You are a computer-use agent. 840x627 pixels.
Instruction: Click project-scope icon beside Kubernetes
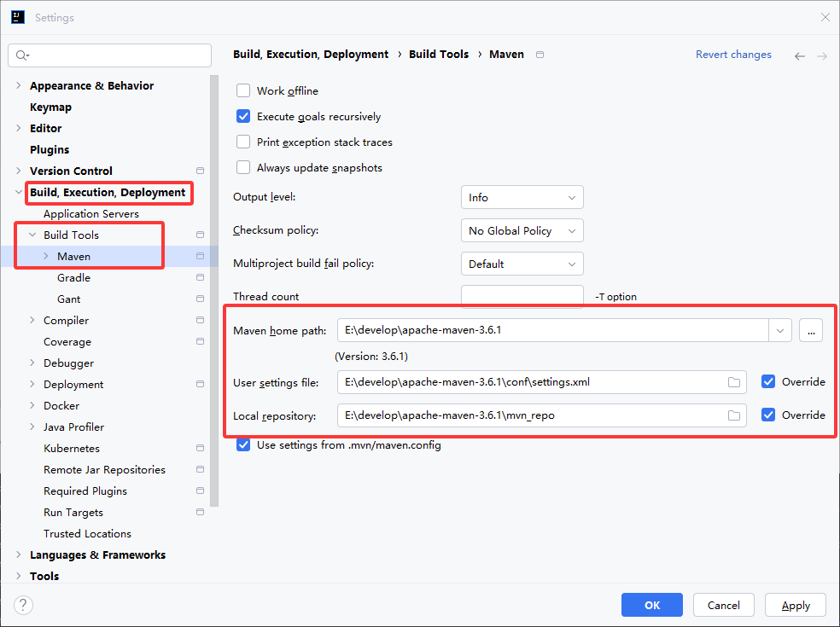(x=201, y=448)
